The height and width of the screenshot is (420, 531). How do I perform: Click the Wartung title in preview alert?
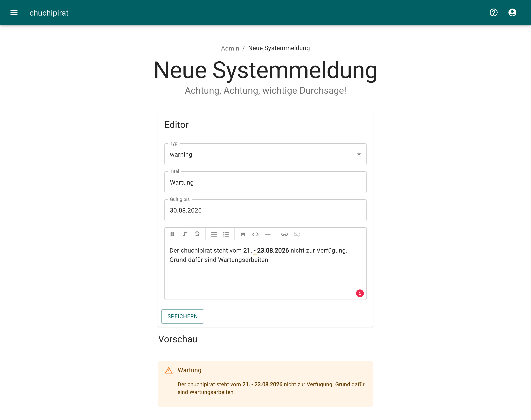pyautogui.click(x=190, y=370)
